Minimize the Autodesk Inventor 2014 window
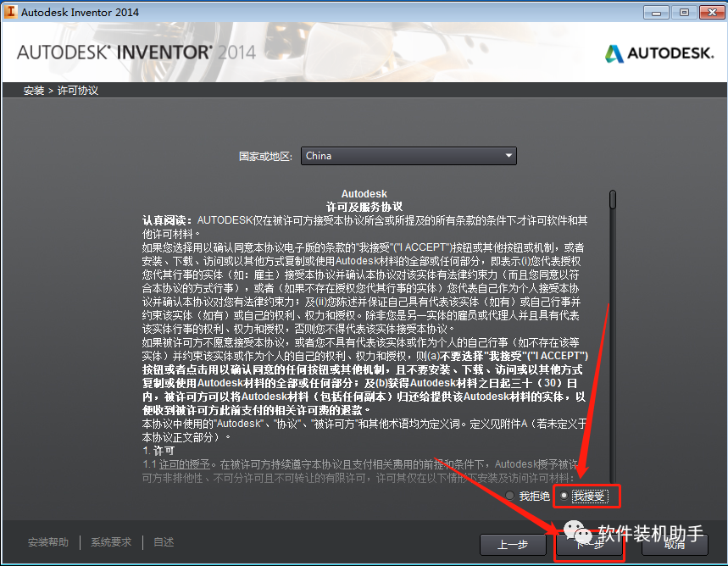The width and height of the screenshot is (728, 566). (656, 13)
